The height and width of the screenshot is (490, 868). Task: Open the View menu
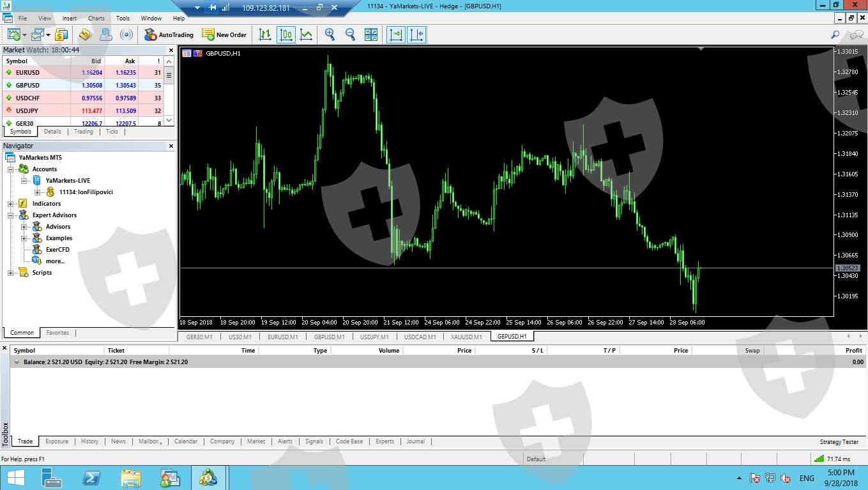45,19
